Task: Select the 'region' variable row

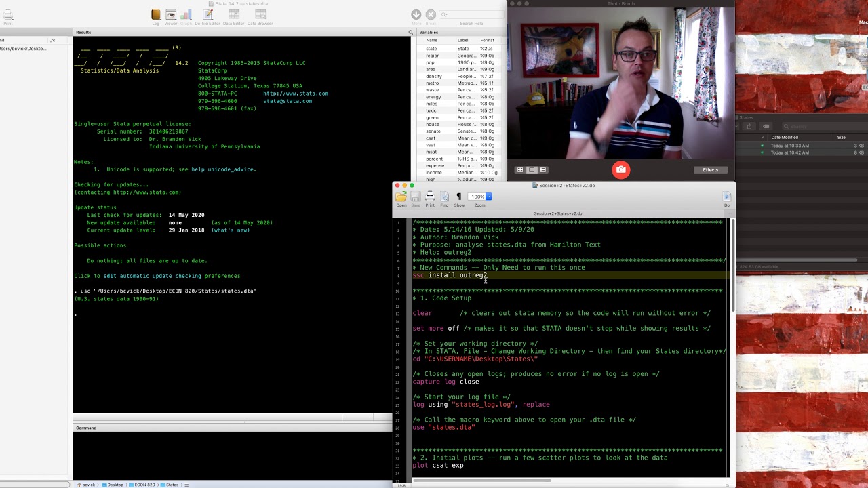Action: (x=461, y=56)
